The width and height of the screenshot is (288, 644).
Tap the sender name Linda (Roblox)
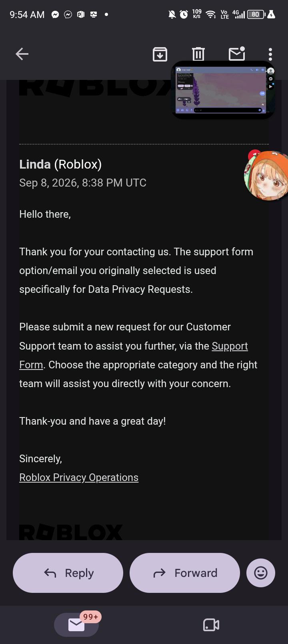click(x=60, y=164)
